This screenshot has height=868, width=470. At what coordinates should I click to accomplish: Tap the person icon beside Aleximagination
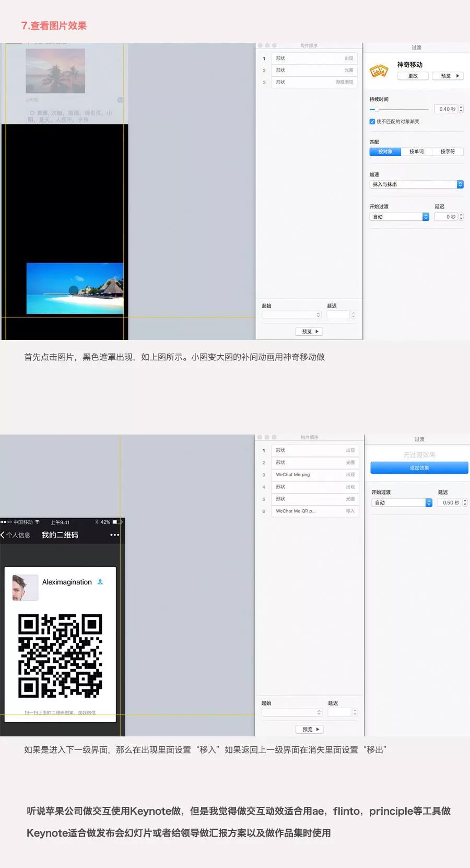click(100, 582)
